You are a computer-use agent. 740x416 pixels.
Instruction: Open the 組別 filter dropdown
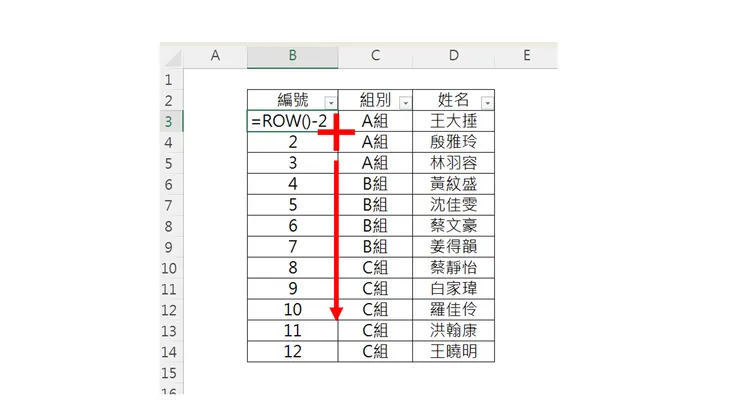click(x=405, y=102)
